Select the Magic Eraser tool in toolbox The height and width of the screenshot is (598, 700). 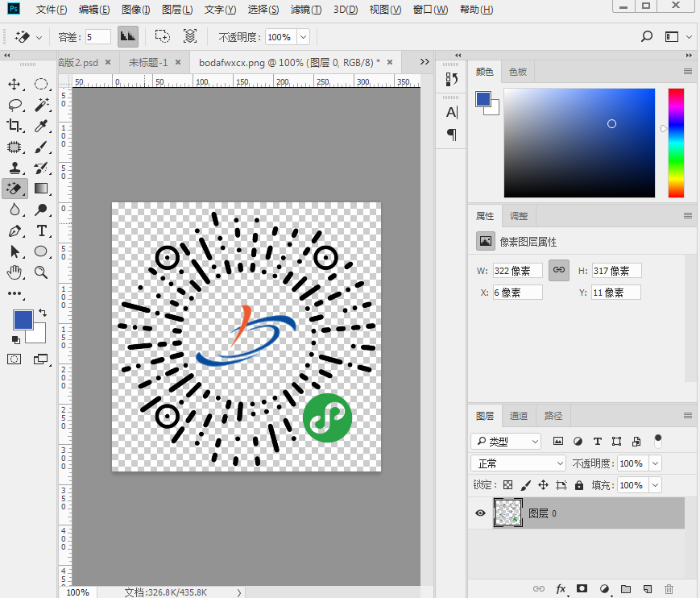coord(14,189)
